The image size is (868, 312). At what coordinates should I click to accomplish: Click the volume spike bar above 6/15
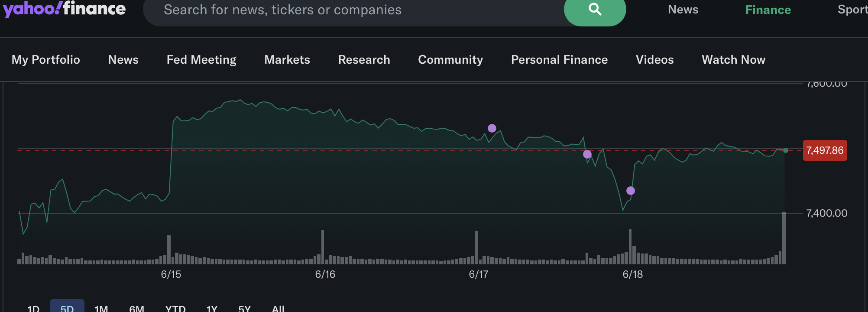(169, 250)
